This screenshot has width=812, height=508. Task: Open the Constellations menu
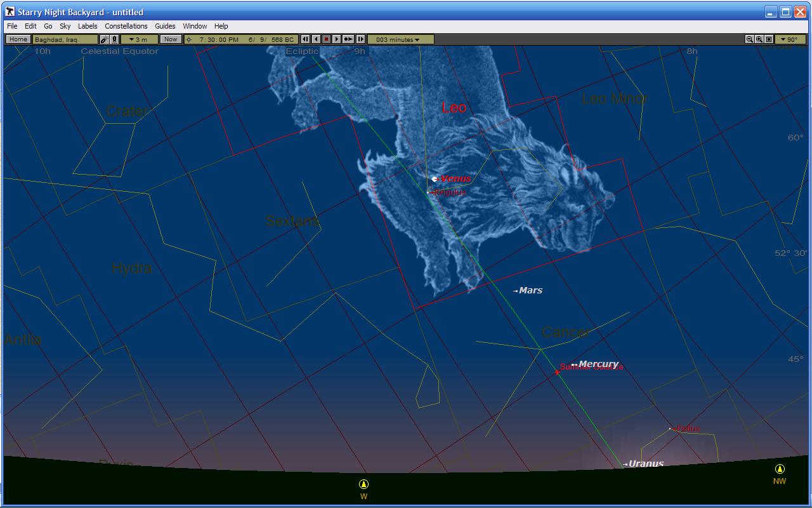point(126,26)
